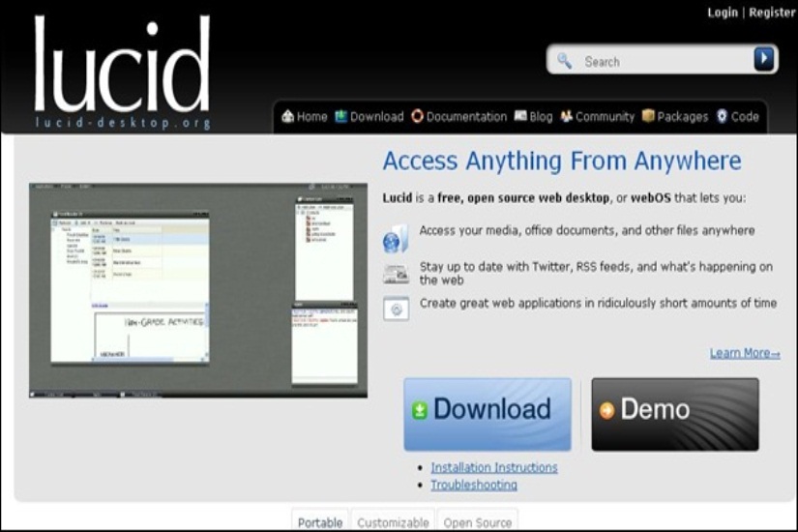This screenshot has height=532, width=798.
Task: Switch to the Open Source tab
Action: (478, 520)
